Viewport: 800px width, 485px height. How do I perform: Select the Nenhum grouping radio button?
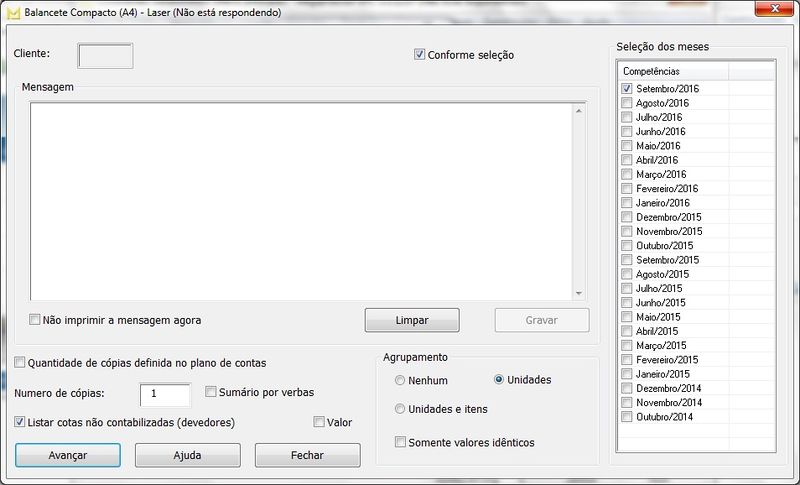pyautogui.click(x=401, y=381)
